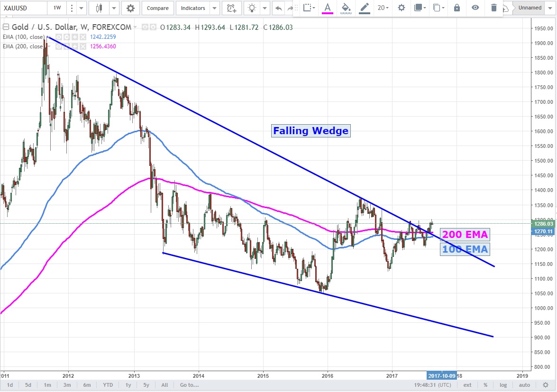557x392 pixels.
Task: Open drawing settings gear in floating toolbar
Action: click(x=402, y=8)
